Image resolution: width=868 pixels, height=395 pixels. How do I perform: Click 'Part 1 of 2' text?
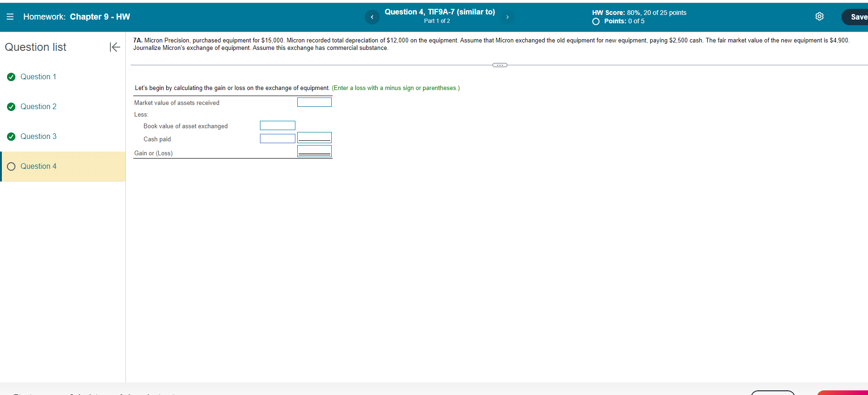click(x=437, y=21)
